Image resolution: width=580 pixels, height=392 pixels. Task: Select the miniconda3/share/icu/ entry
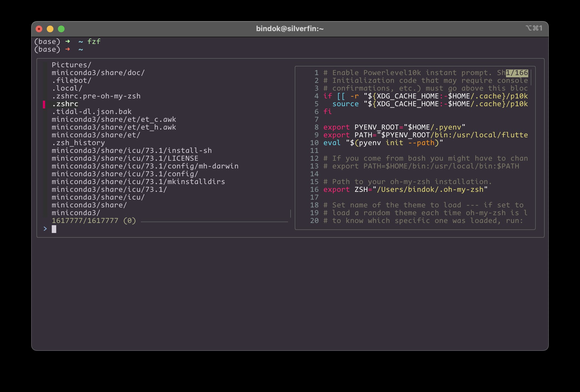[98, 197]
